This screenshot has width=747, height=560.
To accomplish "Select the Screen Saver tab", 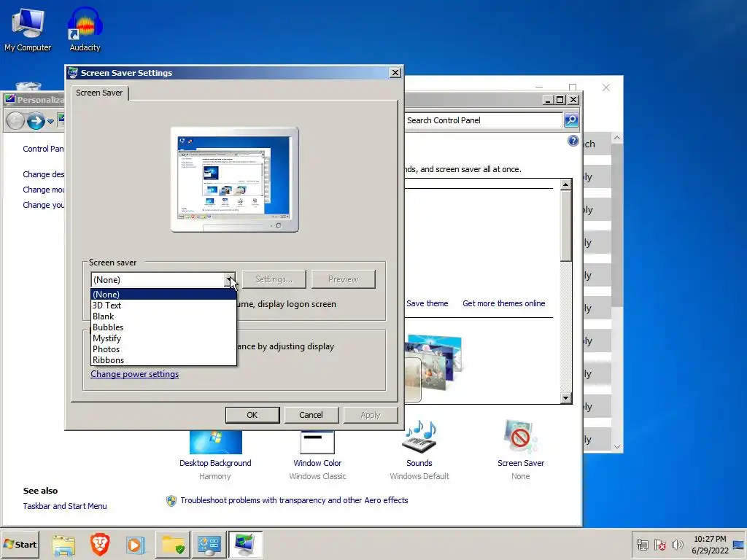I will [99, 93].
